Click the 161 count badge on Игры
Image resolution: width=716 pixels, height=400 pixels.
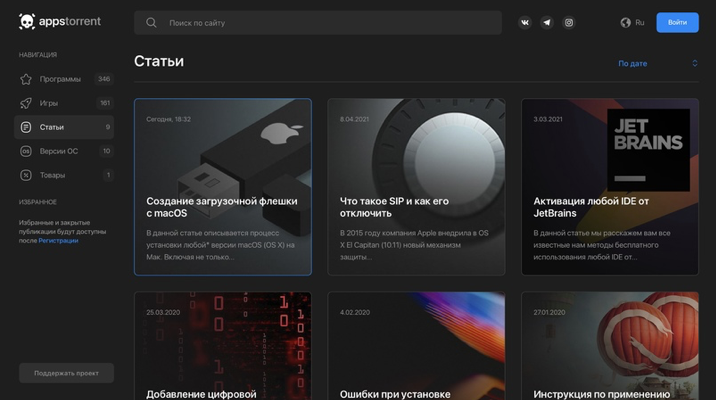[105, 103]
